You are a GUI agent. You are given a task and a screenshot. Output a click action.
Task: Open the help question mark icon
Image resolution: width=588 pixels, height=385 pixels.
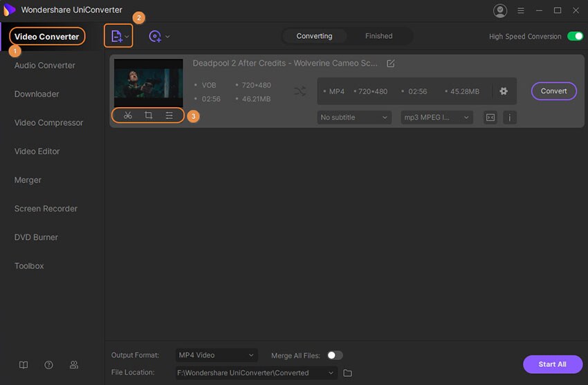[x=48, y=365]
